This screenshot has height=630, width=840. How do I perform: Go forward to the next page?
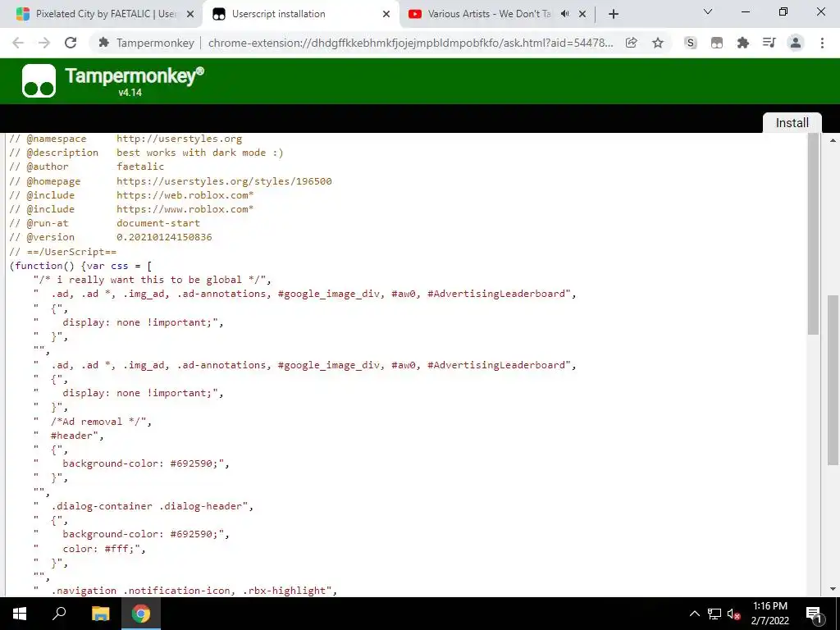pos(44,43)
